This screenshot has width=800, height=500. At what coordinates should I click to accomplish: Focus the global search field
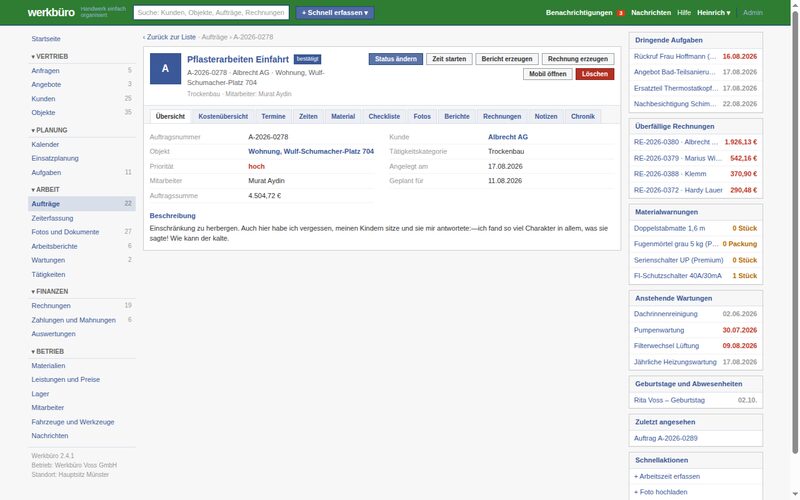click(x=211, y=12)
